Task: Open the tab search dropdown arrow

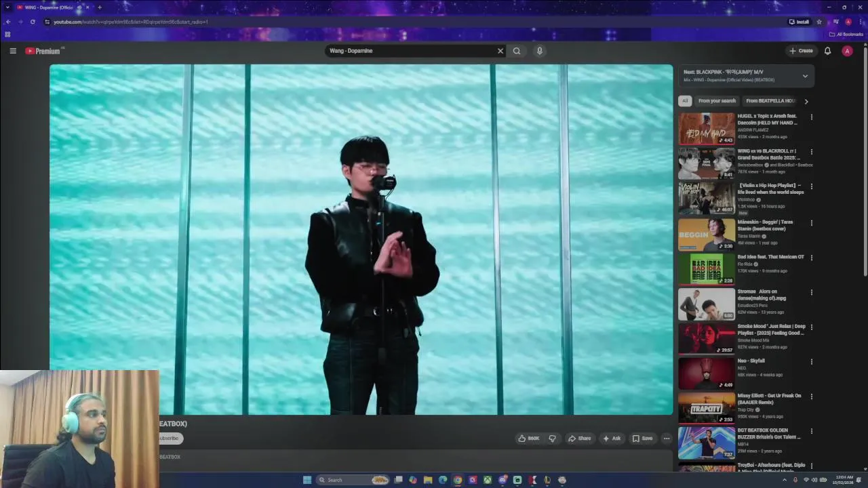Action: pos(7,7)
